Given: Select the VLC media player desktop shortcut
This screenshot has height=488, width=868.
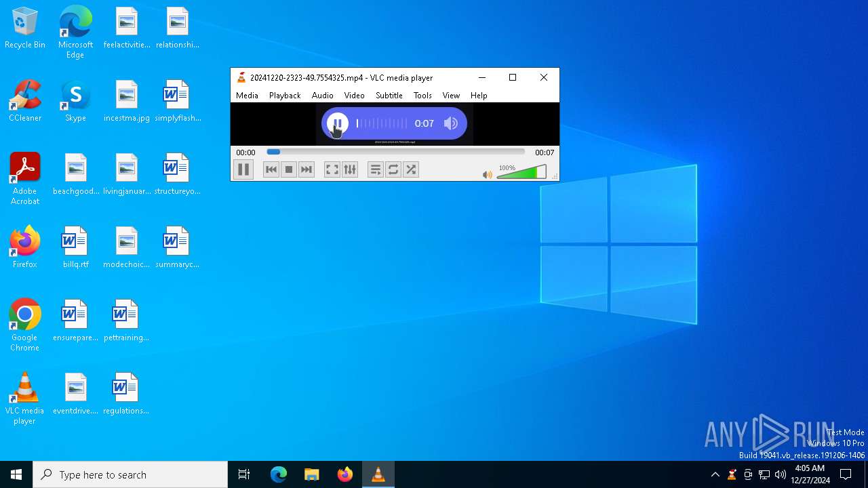Looking at the screenshot, I should (25, 399).
